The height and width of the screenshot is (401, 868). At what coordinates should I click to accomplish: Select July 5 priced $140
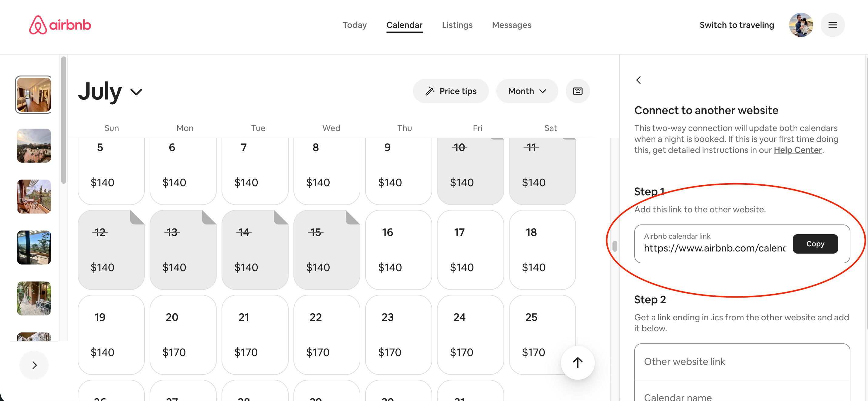[111, 171]
